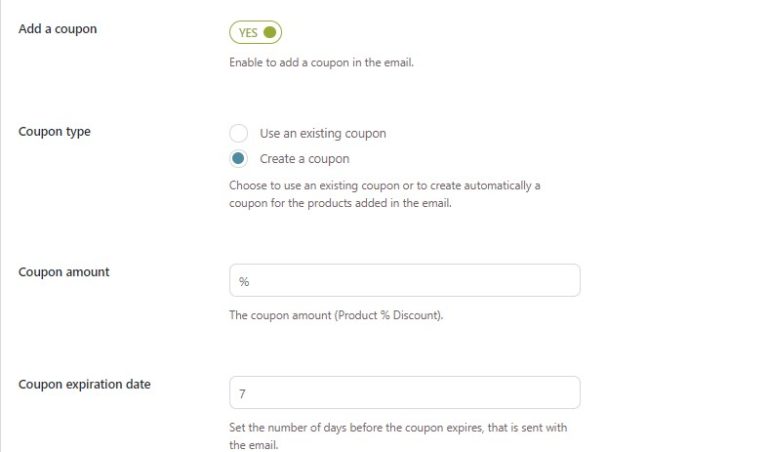This screenshot has width=769, height=452.
Task: Select the Use an existing coupon radio button
Action: coord(238,133)
